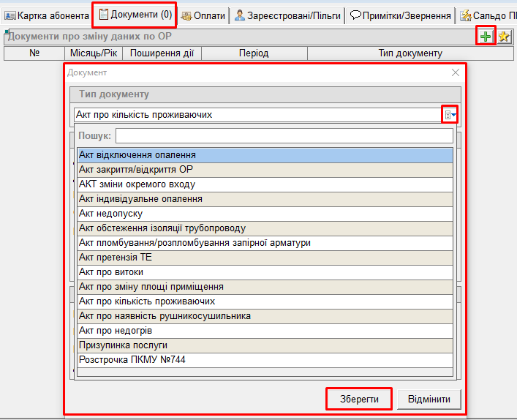The height and width of the screenshot is (420, 517).
Task: Click the Місяць/Рік column header
Action: tap(93, 53)
